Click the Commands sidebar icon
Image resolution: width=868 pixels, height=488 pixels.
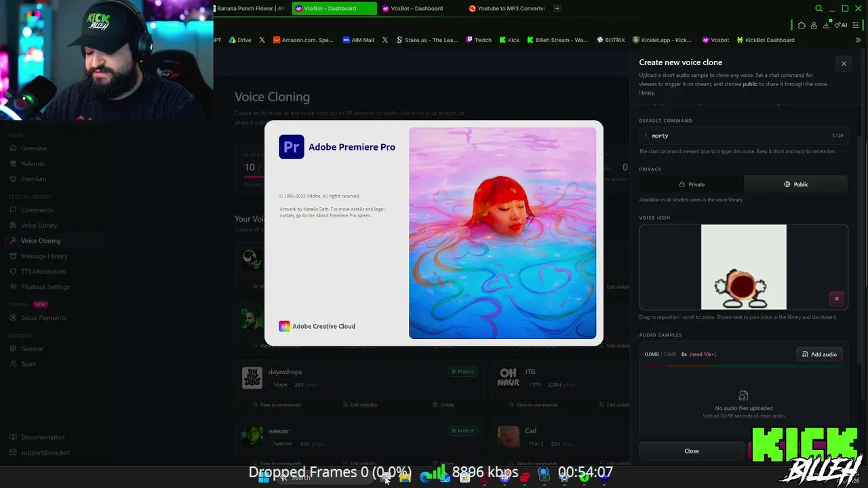14,210
